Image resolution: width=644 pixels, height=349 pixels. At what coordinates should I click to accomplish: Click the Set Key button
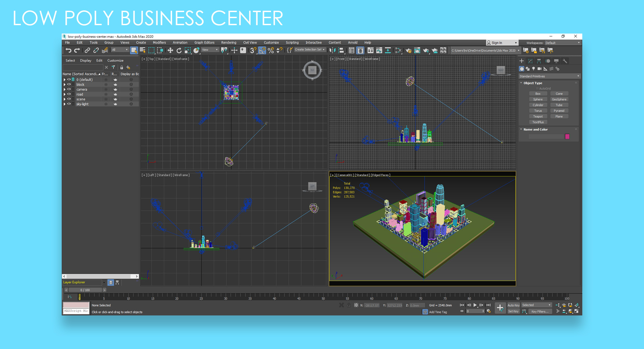pos(513,312)
